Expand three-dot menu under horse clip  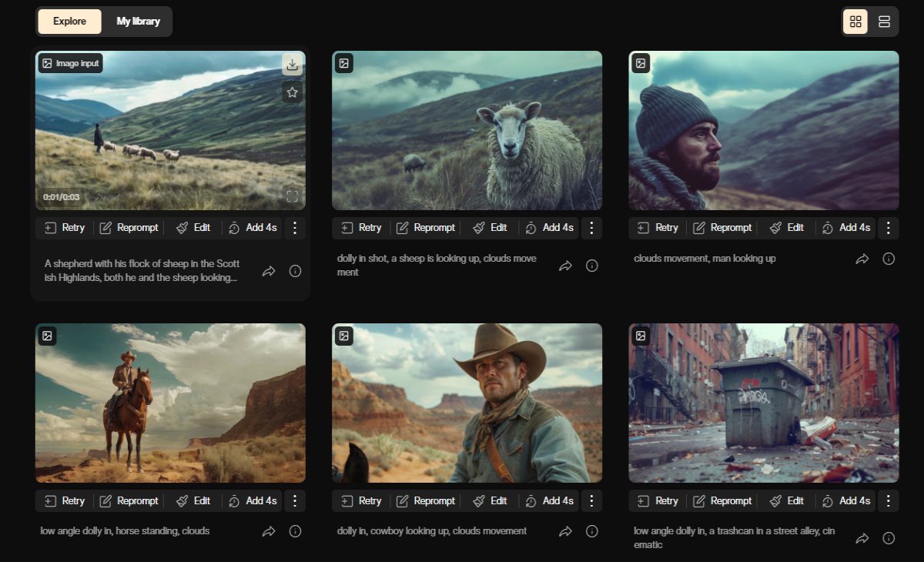(295, 500)
